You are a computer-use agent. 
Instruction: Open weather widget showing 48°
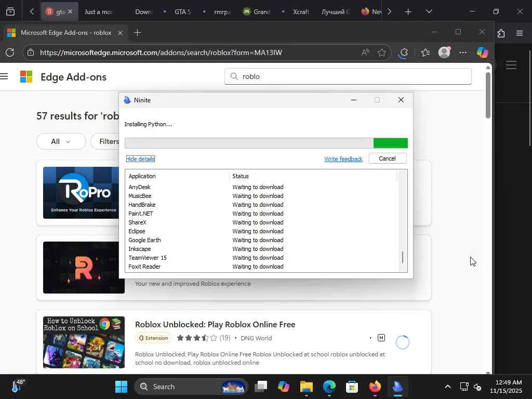(x=18, y=386)
